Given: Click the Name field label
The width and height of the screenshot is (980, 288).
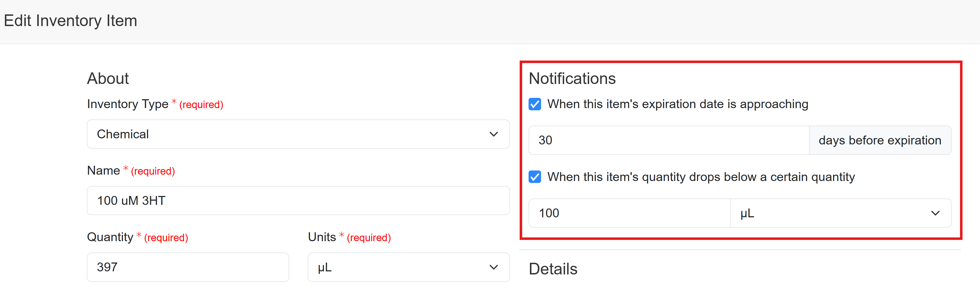Looking at the screenshot, I should click(103, 170).
